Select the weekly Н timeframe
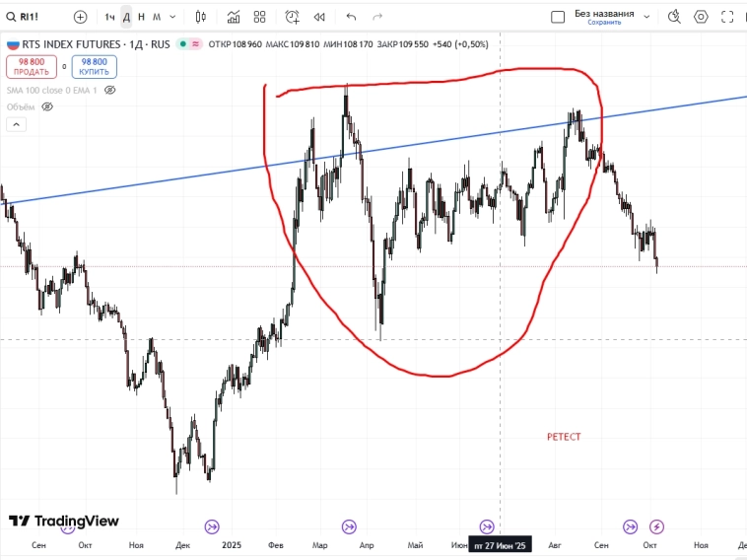The image size is (747, 560). (141, 17)
